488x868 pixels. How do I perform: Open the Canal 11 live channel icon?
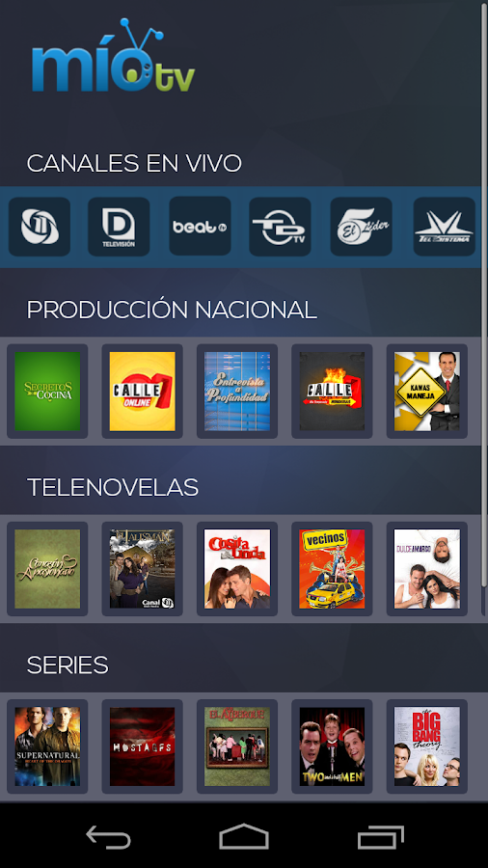pyautogui.click(x=40, y=227)
